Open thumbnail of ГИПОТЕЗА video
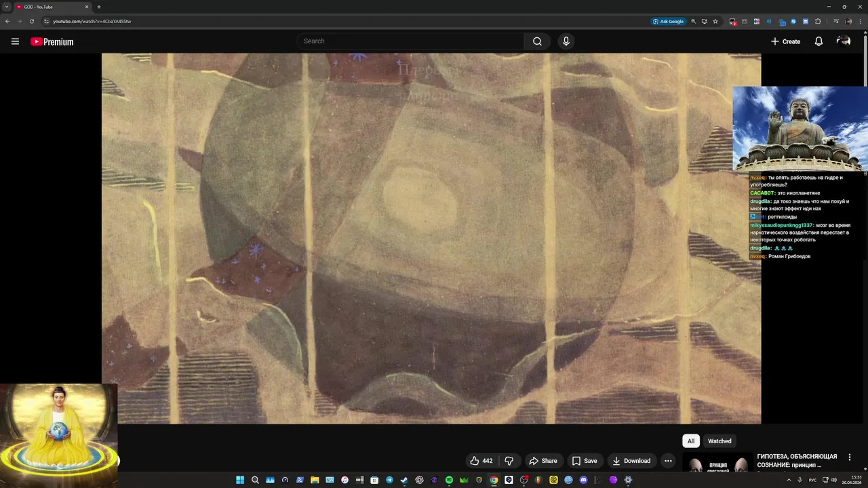This screenshot has height=488, width=868. [718, 464]
